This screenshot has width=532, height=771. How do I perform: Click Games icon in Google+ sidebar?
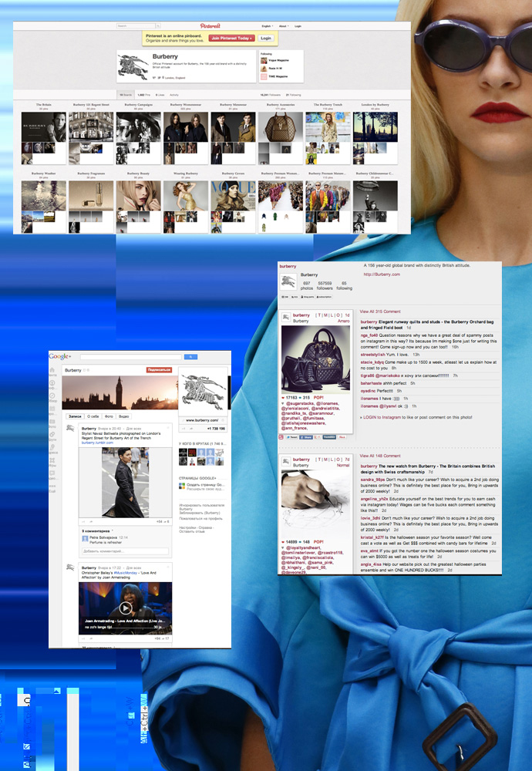tap(52, 460)
